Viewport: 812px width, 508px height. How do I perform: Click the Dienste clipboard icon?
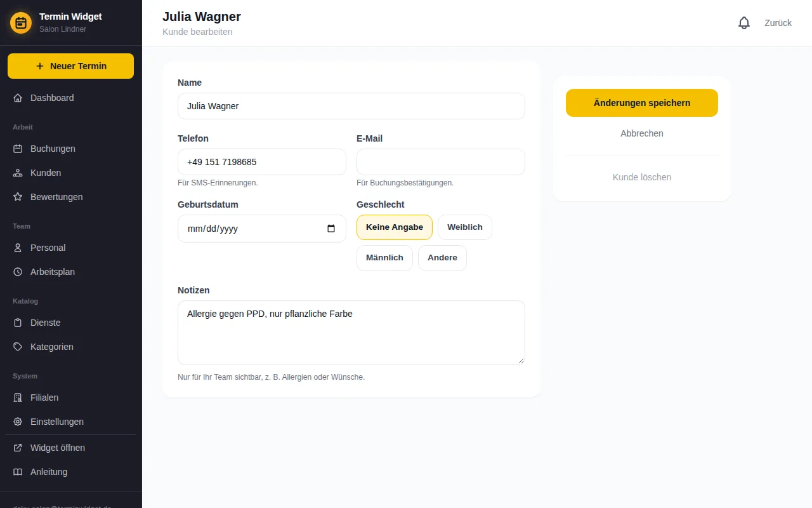pyautogui.click(x=18, y=323)
